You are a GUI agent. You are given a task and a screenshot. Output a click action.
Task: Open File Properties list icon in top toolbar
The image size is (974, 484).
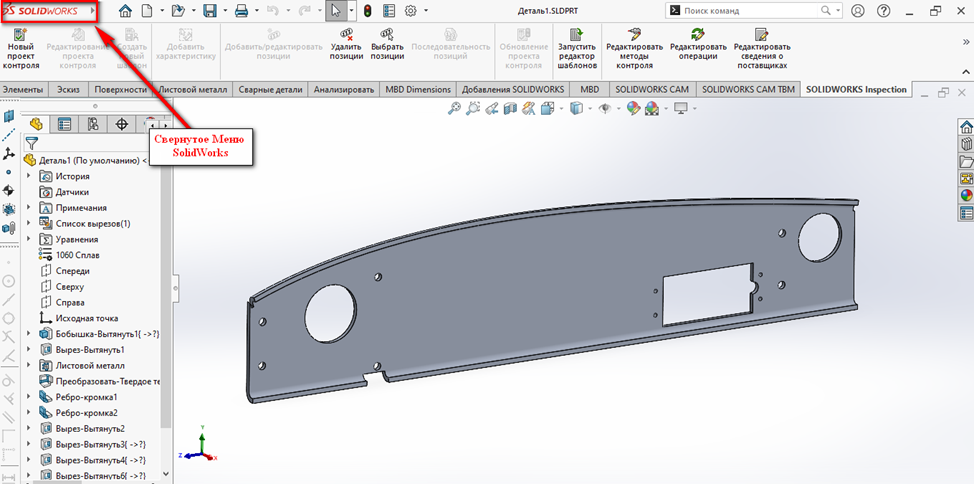[389, 11]
